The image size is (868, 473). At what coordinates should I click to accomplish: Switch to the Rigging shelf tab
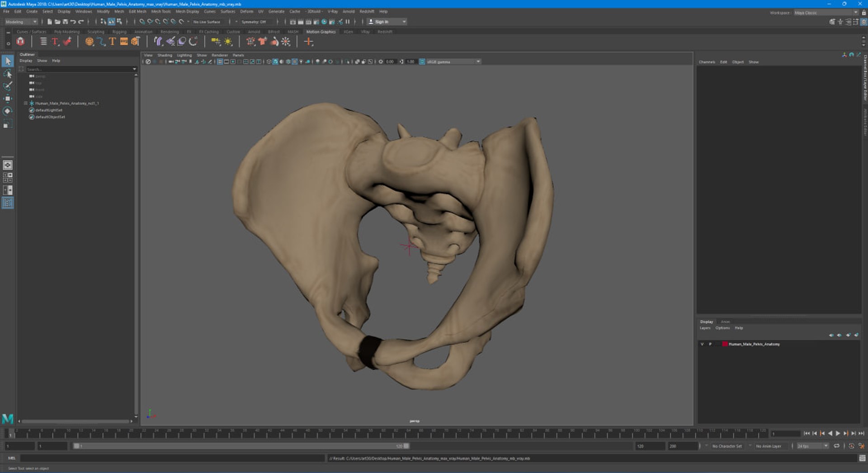[119, 32]
